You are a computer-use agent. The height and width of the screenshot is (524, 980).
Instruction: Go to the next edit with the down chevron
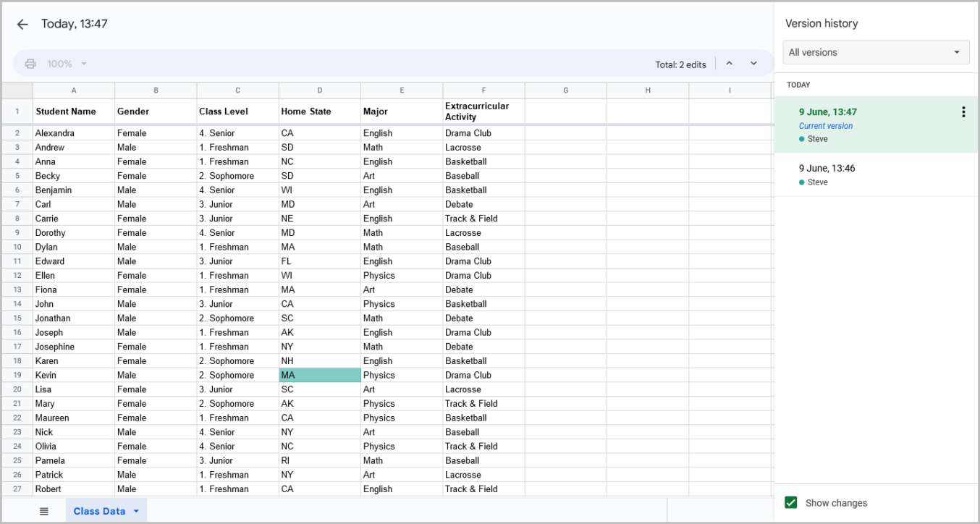click(x=753, y=64)
